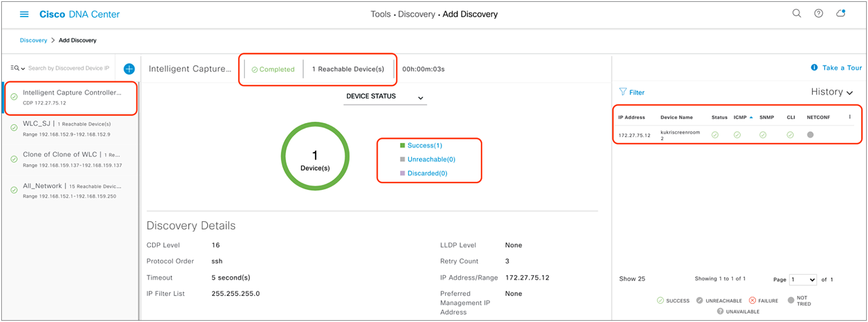
Task: Sort by the Device Name column header
Action: click(677, 117)
